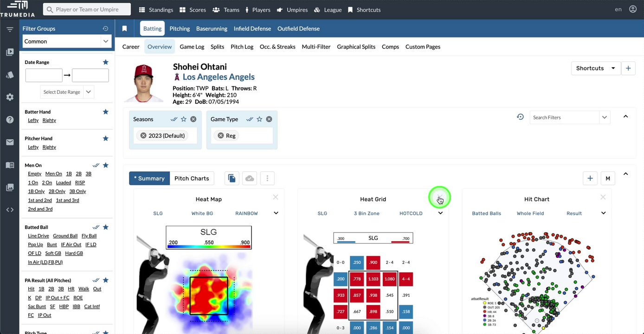This screenshot has width=644, height=334.
Task: Open the Common filter group dropdown
Action: (x=68, y=41)
